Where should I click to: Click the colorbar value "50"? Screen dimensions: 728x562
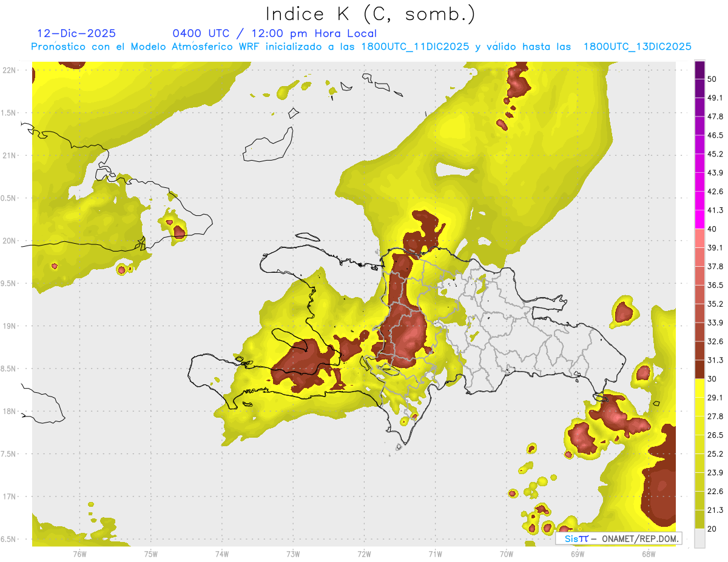point(712,79)
